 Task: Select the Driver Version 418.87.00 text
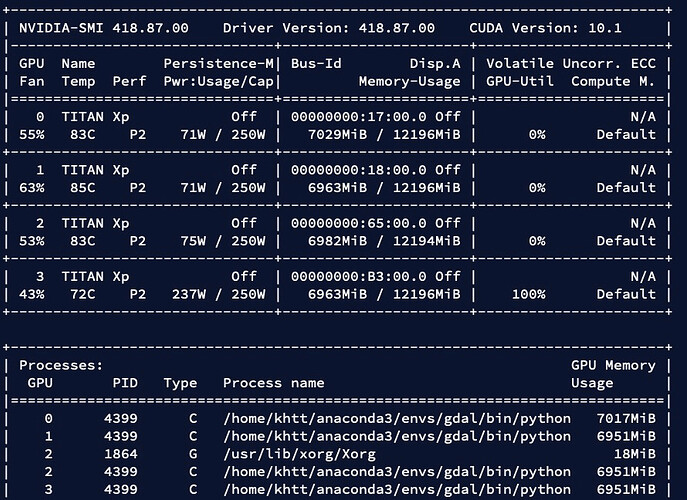click(x=328, y=28)
